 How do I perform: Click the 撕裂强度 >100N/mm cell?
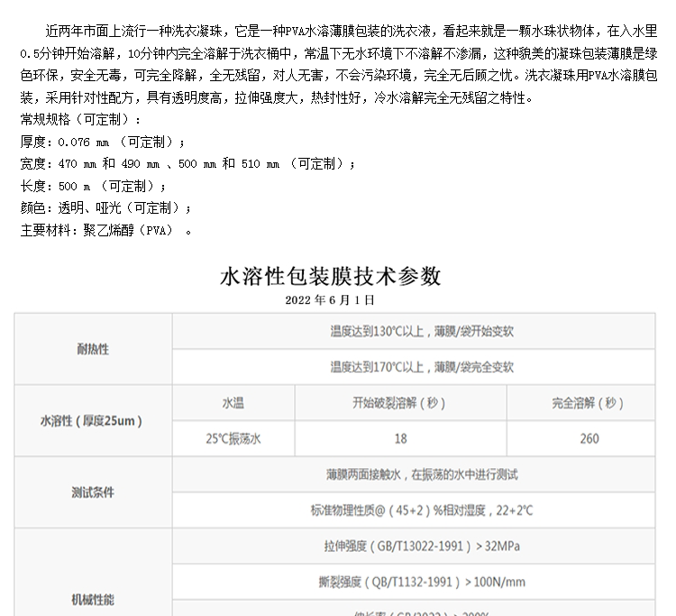421,582
